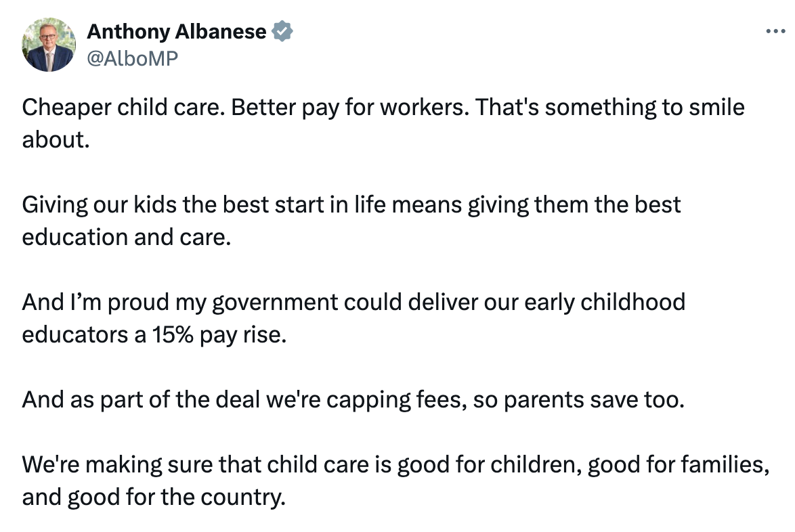Click the word "about." in the tweet
This screenshot has width=795, height=532.
(56, 140)
